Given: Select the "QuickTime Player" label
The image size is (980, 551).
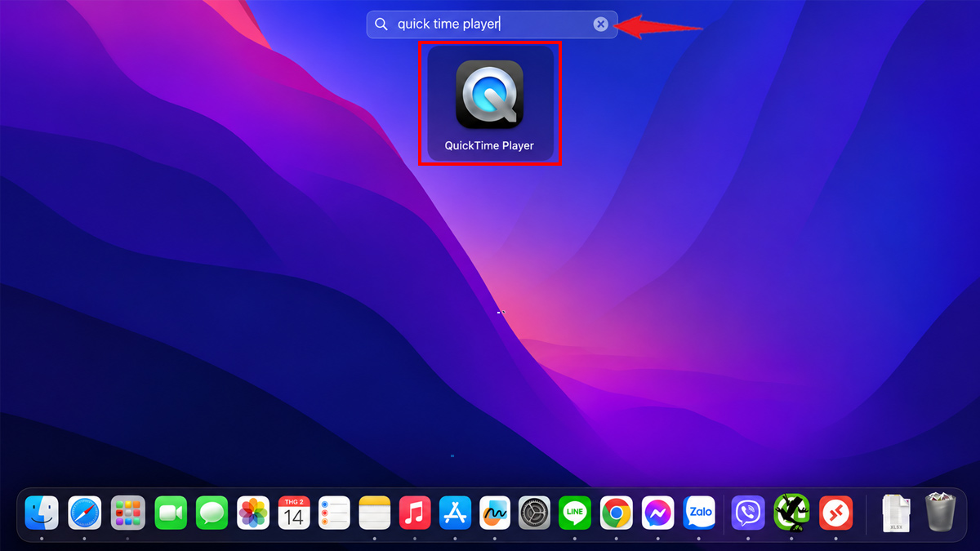Looking at the screenshot, I should [x=489, y=145].
